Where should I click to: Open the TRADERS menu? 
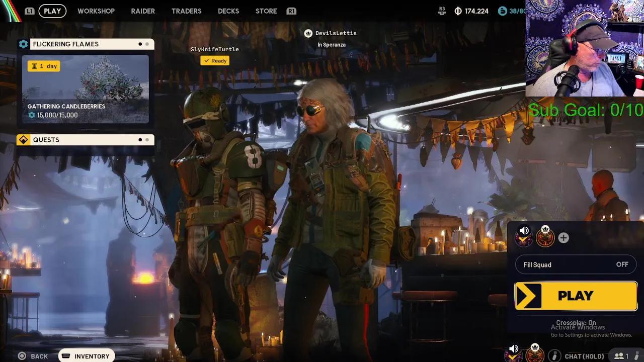(186, 11)
